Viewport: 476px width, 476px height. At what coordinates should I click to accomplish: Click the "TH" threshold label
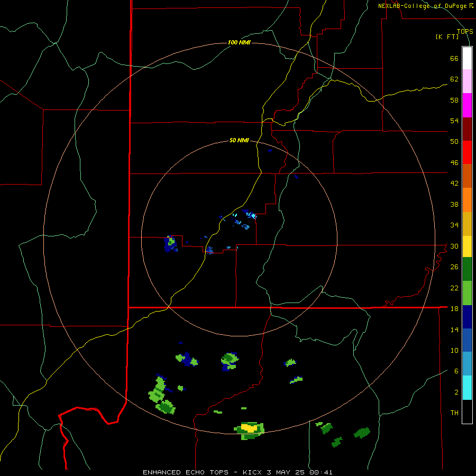[x=454, y=413]
